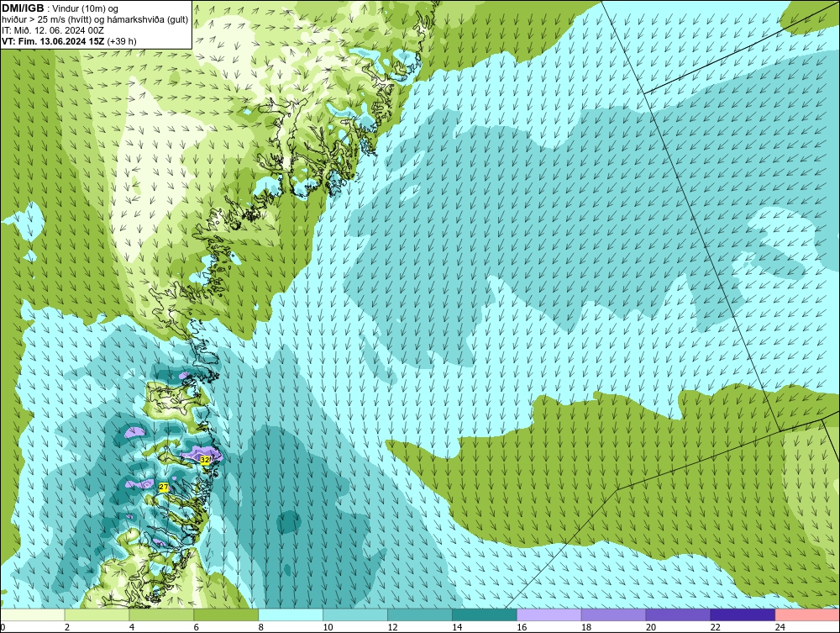This screenshot has height=633, width=840.
Task: Click the 20–22 m/s violet legend swatch
Action: coord(678,615)
